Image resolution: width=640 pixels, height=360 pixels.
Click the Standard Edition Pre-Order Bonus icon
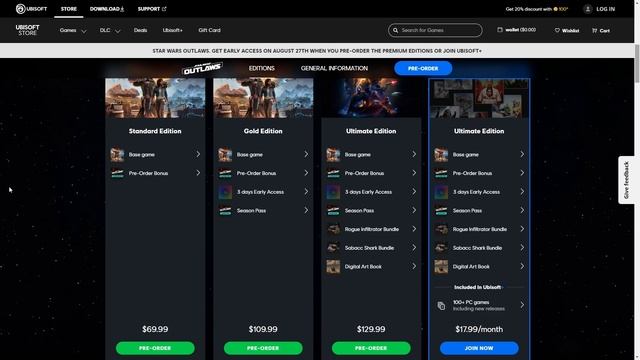coord(117,173)
